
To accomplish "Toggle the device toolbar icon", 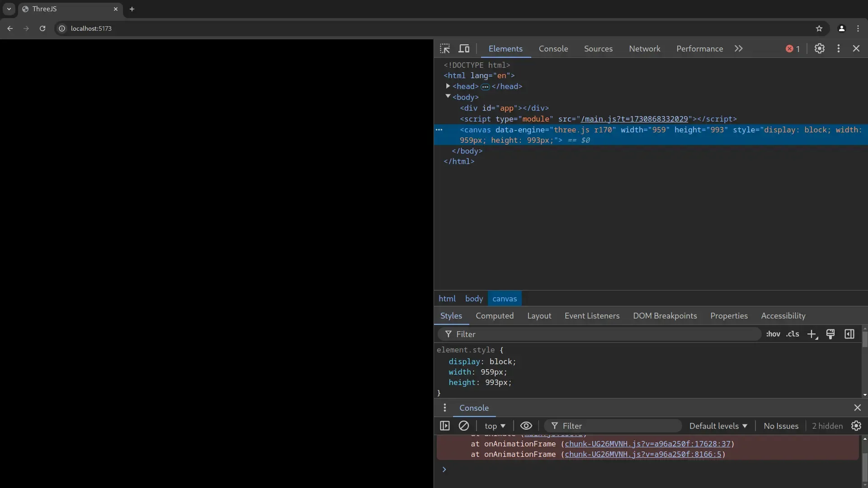I will [x=464, y=49].
